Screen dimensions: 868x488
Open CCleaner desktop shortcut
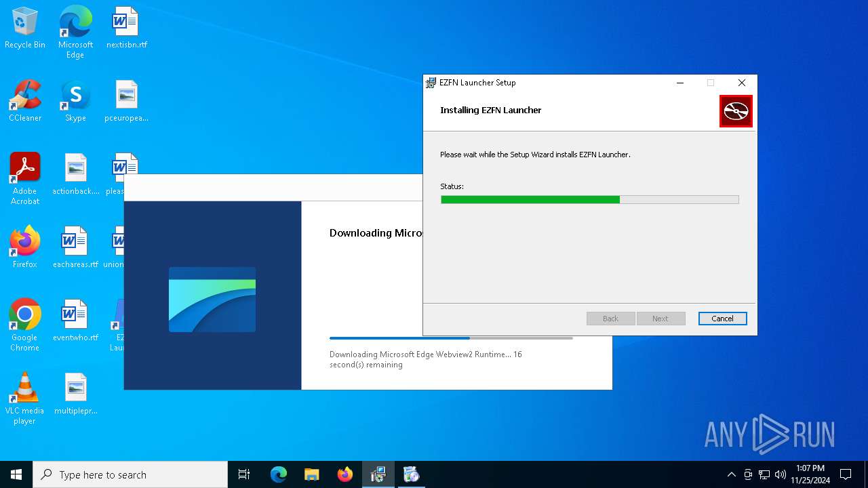[x=25, y=101]
